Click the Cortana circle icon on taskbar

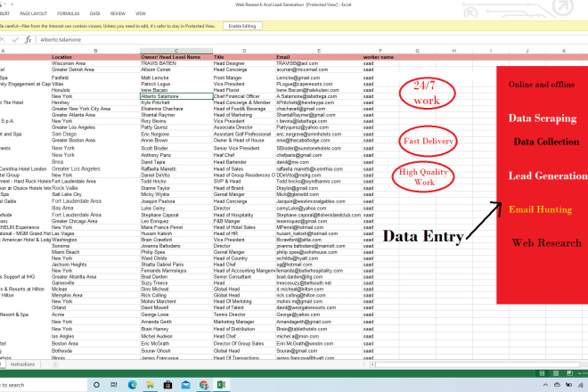pos(96,385)
